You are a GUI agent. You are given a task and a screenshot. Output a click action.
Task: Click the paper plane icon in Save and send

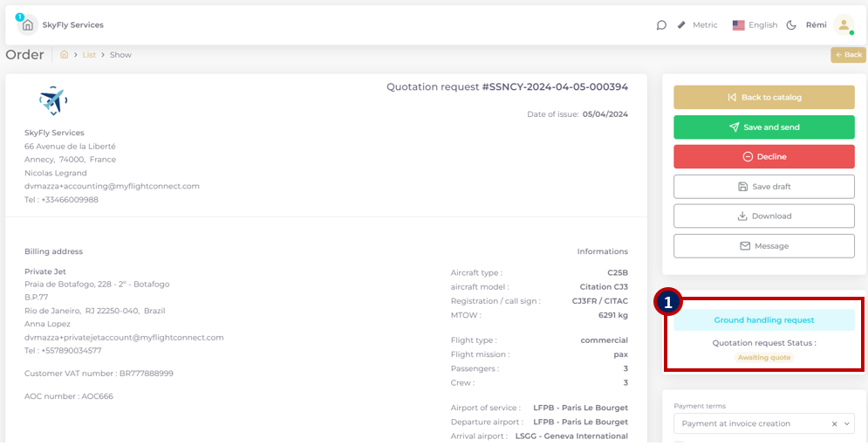pos(734,127)
